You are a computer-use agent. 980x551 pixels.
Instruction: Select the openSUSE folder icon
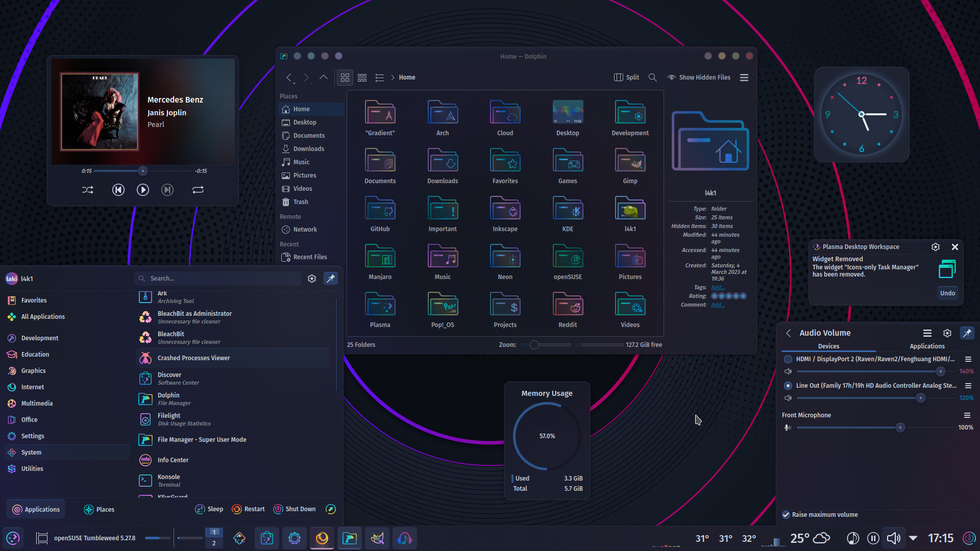click(x=568, y=257)
